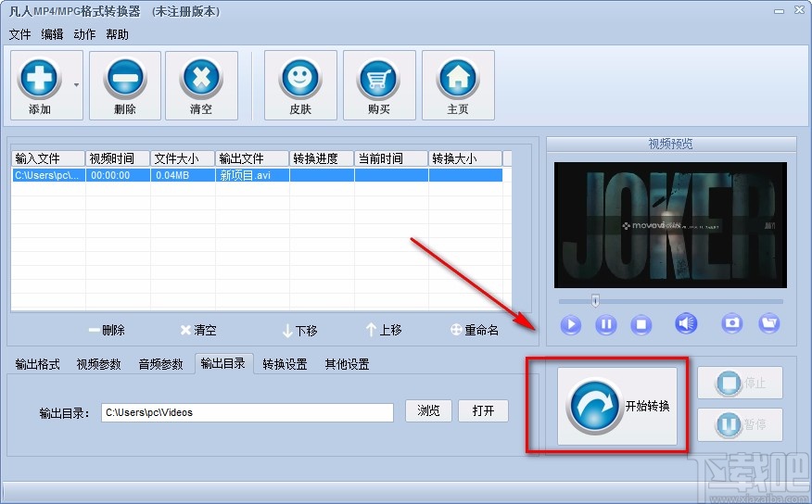
Task: Move the item up with 上移
Action: (x=384, y=330)
